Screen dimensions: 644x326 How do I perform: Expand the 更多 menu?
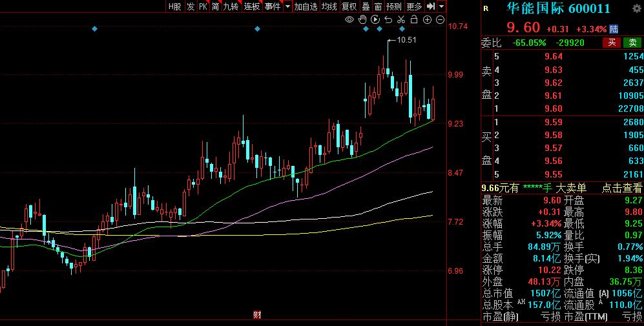click(414, 6)
